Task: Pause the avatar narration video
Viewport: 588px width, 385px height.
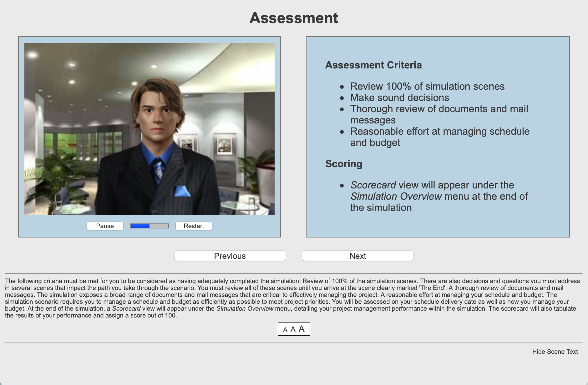Action: (x=105, y=226)
